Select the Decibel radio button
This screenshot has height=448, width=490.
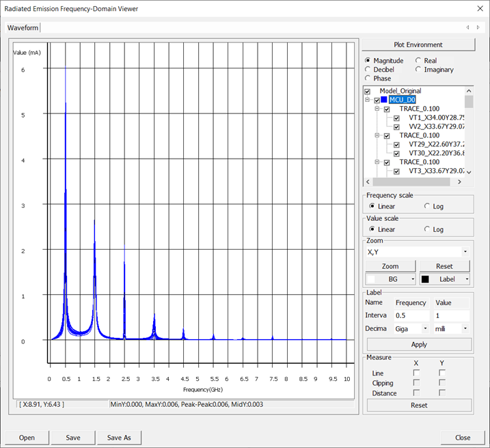pos(368,70)
